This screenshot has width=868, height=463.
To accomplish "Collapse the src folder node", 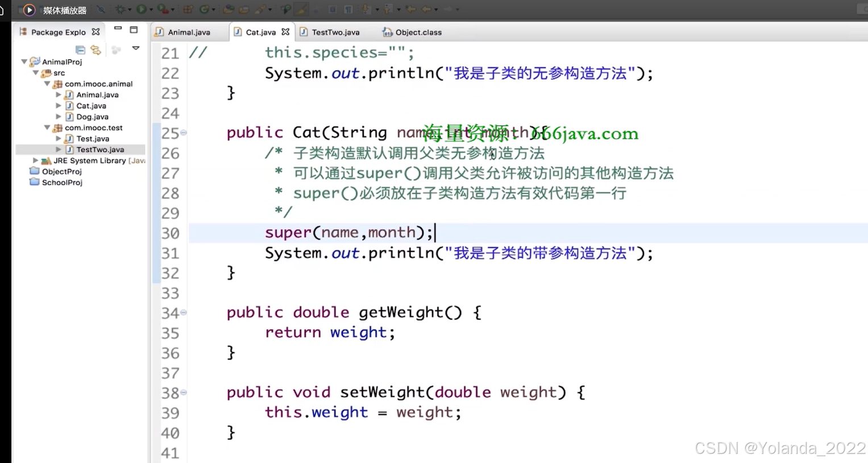I will (x=35, y=73).
